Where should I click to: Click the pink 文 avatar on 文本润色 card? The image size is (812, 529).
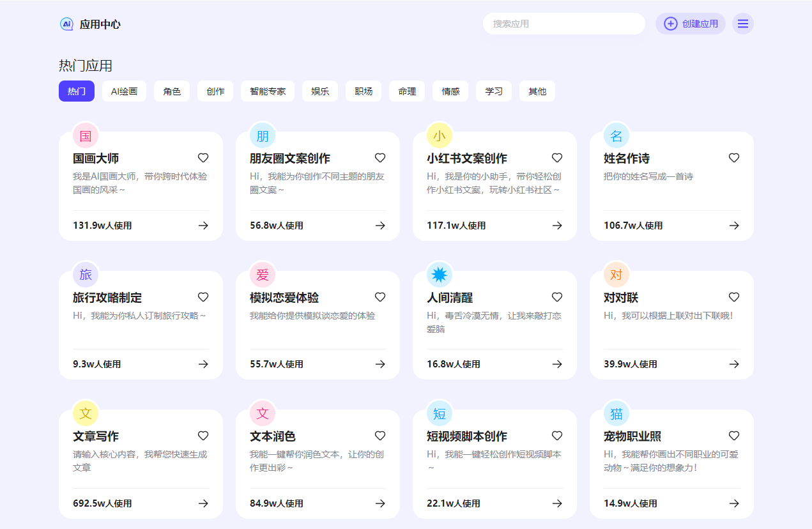[263, 413]
